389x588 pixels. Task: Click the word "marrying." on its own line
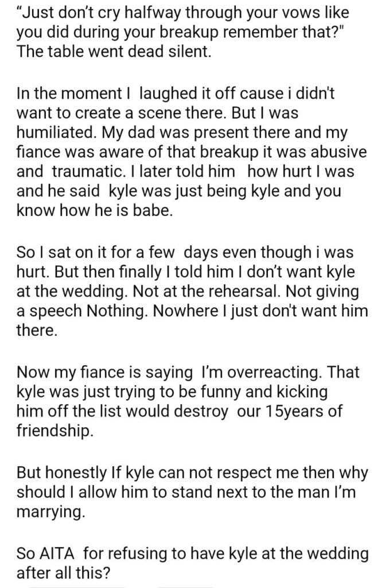50,512
